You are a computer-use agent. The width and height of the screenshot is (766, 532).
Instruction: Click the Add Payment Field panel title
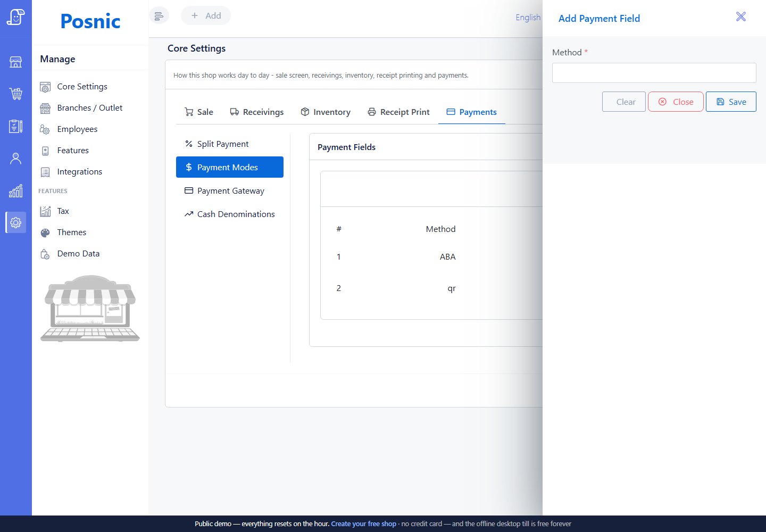(599, 18)
